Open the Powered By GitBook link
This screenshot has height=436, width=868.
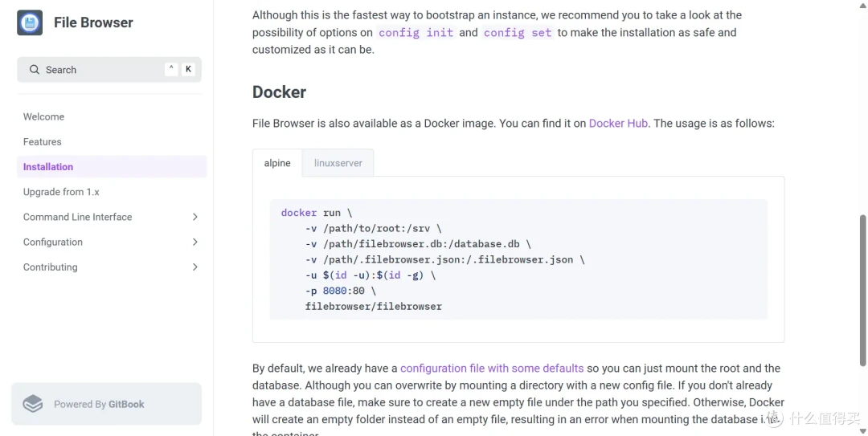tap(106, 404)
